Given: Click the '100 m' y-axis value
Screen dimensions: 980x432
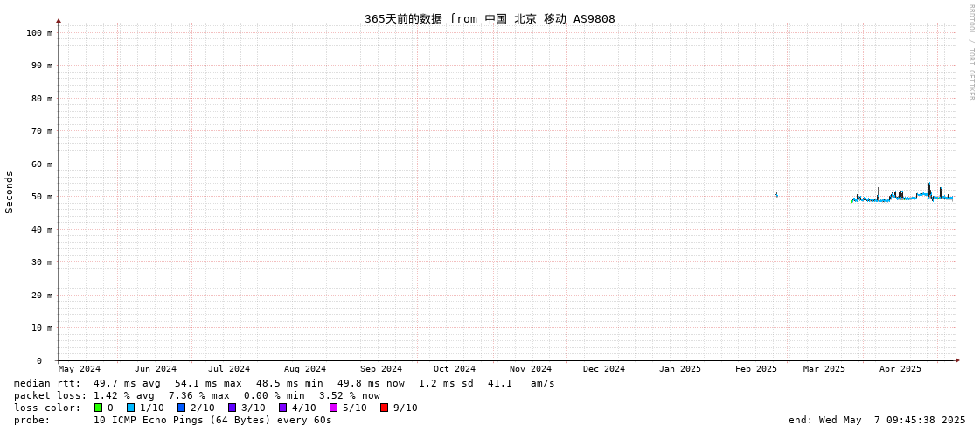Looking at the screenshot, I should click(39, 32).
